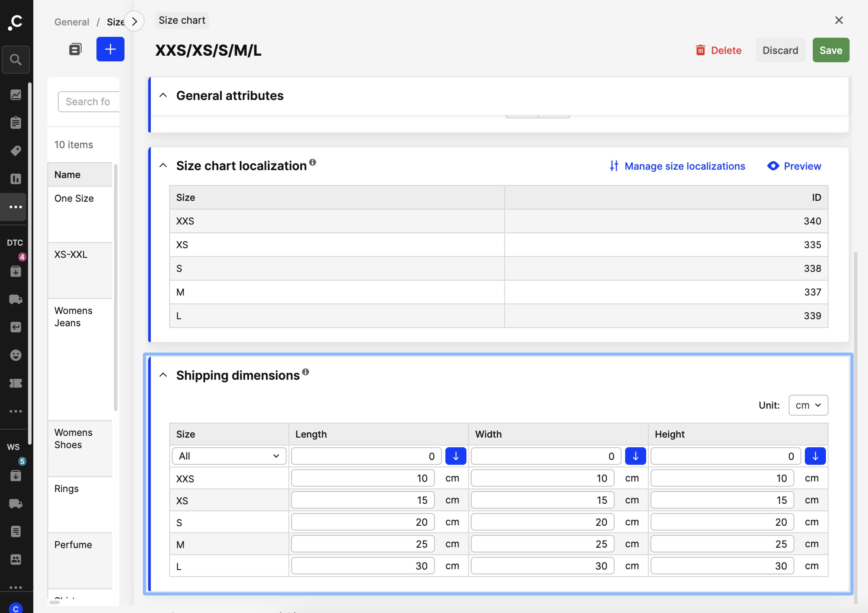Open the All size dropdown in shipping table
The width and height of the screenshot is (868, 613).
pyautogui.click(x=229, y=456)
